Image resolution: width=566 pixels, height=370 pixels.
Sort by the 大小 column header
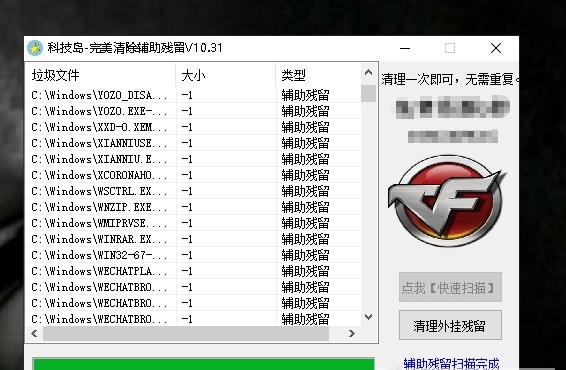(226, 75)
